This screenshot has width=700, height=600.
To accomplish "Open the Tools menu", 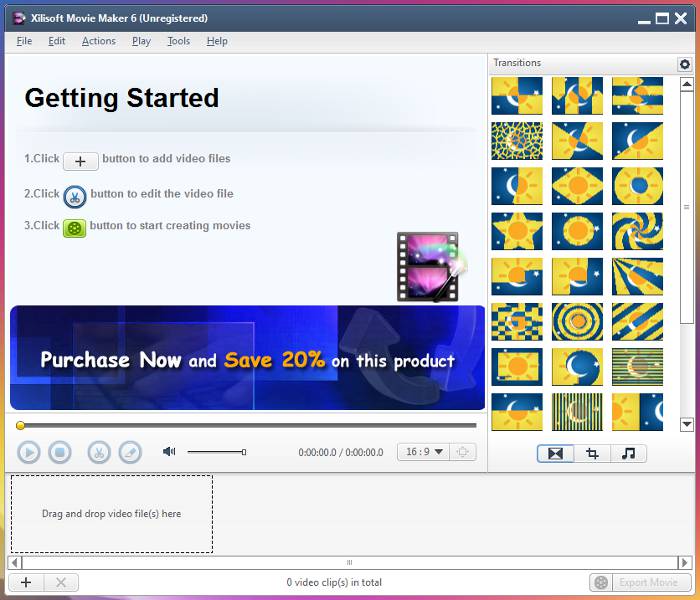I will (178, 41).
